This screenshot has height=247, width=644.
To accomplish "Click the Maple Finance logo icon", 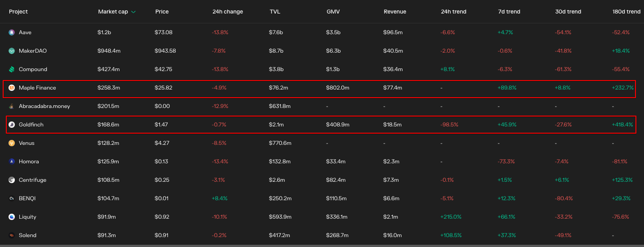I will tap(12, 88).
